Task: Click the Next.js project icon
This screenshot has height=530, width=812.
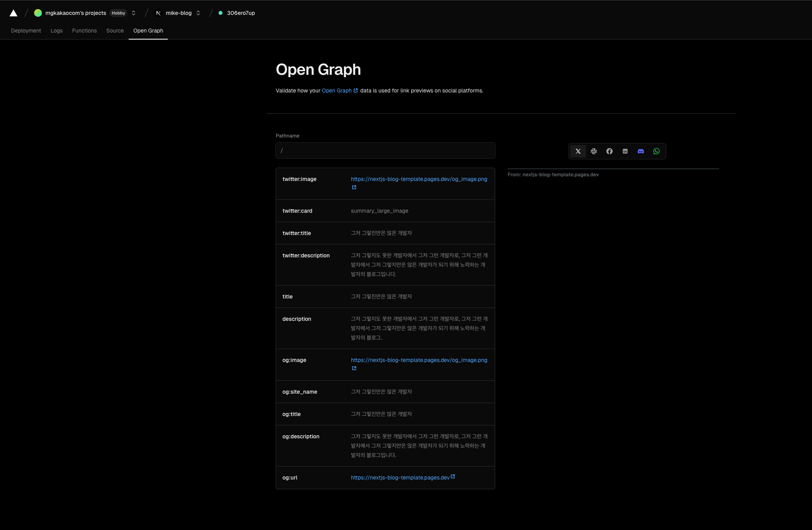Action: 158,13
